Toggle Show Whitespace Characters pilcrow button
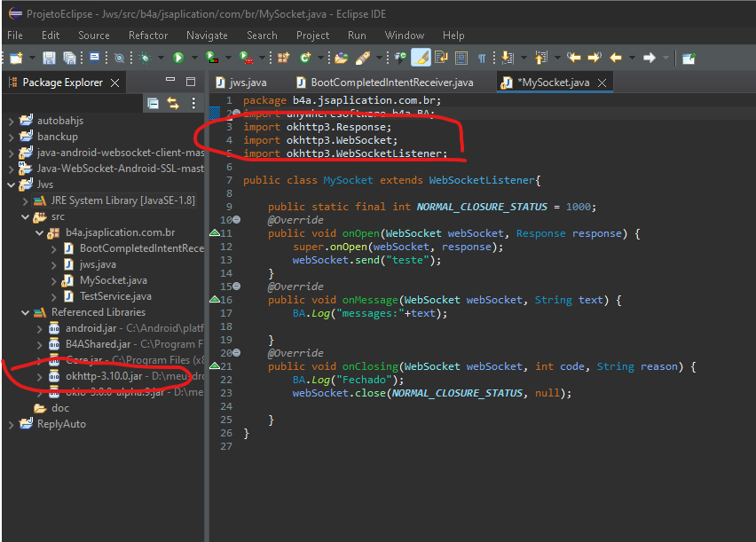The width and height of the screenshot is (756, 542). tap(482, 59)
